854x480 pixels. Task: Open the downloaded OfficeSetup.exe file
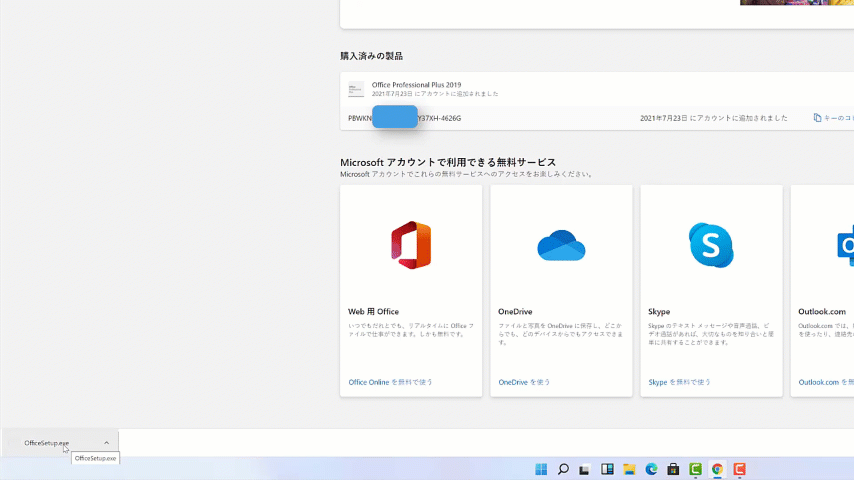[47, 443]
